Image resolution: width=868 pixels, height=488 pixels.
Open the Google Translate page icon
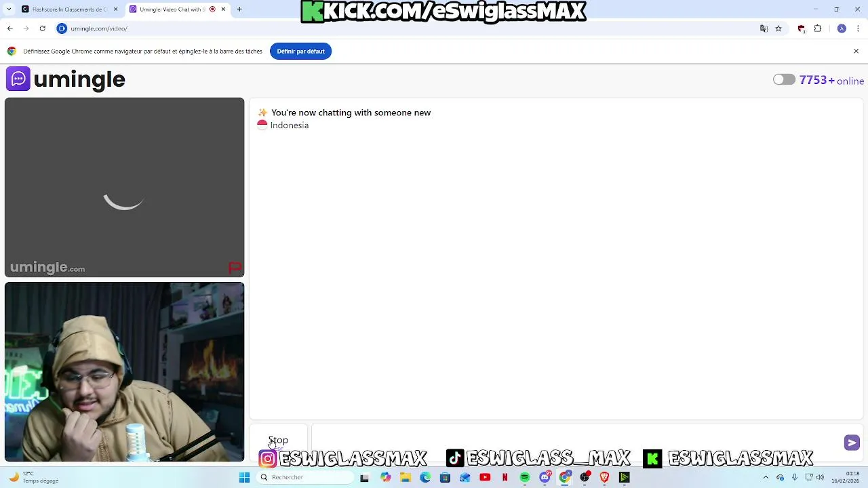764,28
